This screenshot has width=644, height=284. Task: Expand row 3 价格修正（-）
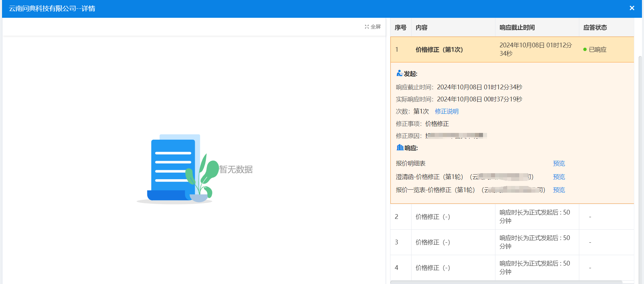(x=512, y=242)
